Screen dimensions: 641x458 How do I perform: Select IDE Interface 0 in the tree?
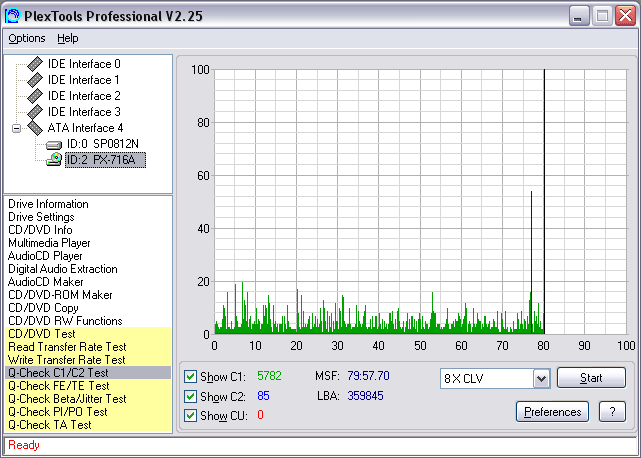84,64
